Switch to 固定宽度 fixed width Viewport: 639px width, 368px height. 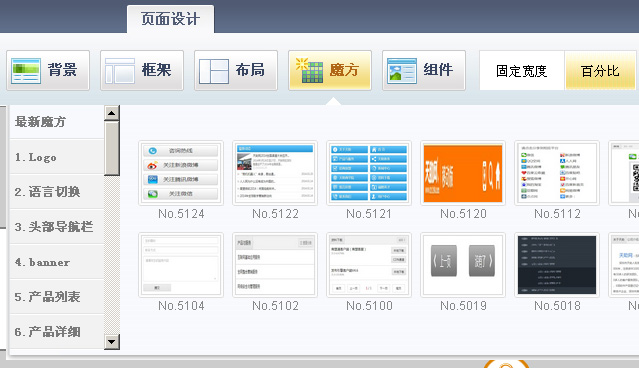(522, 71)
